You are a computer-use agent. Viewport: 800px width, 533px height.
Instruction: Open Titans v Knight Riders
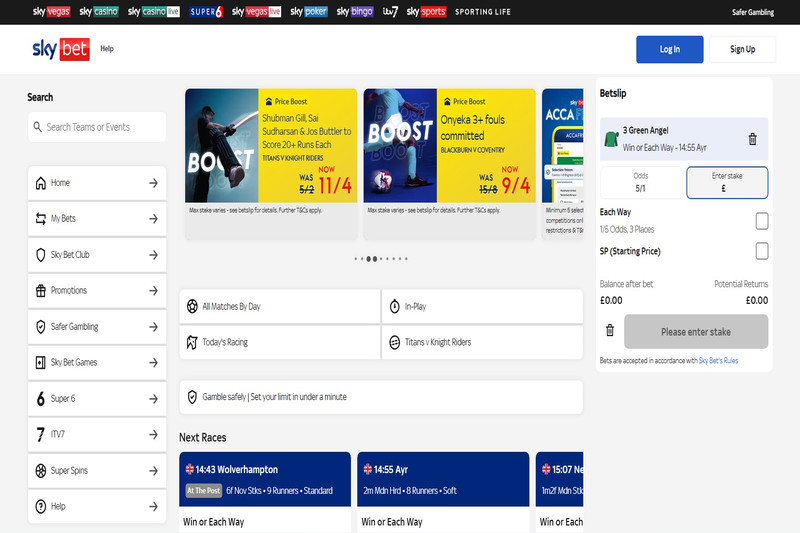click(482, 342)
